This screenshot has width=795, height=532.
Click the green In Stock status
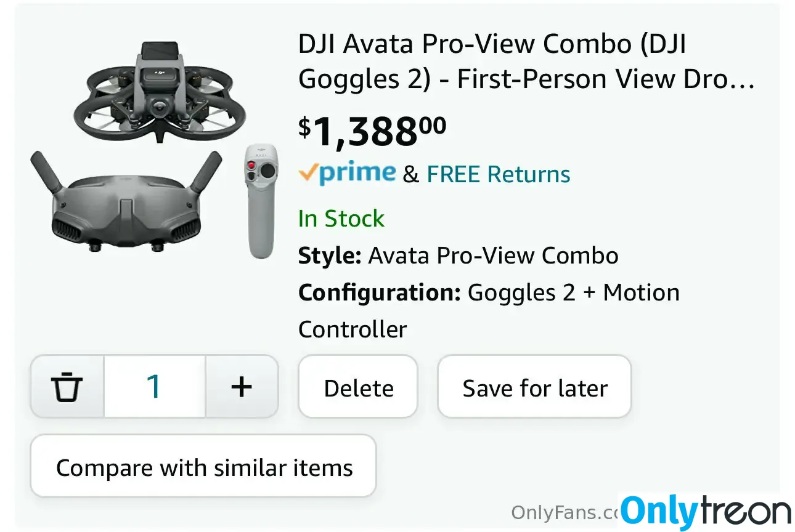[x=341, y=219]
